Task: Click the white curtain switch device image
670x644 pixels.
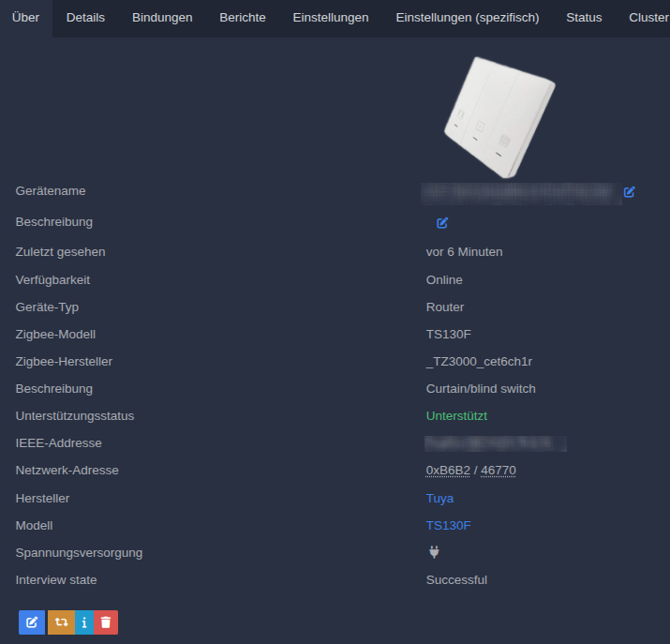Action: coord(499,115)
